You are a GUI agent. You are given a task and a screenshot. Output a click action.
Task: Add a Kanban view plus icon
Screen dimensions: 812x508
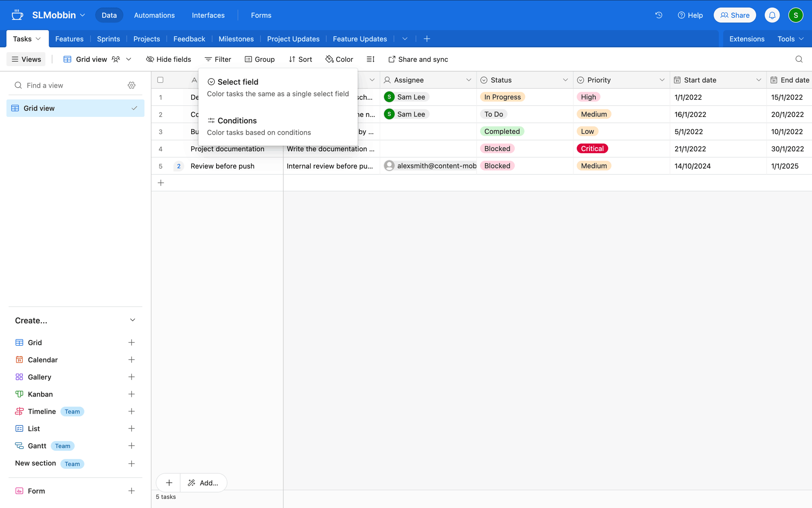coord(132,394)
